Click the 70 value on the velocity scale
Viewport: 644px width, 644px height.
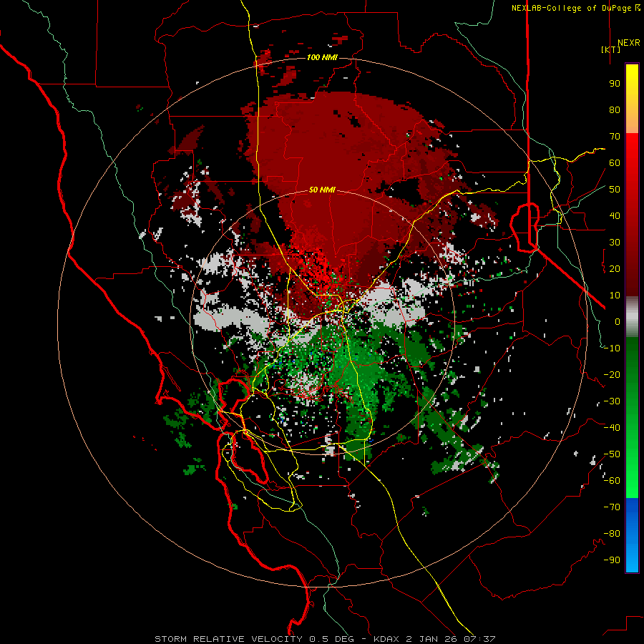pos(615,137)
